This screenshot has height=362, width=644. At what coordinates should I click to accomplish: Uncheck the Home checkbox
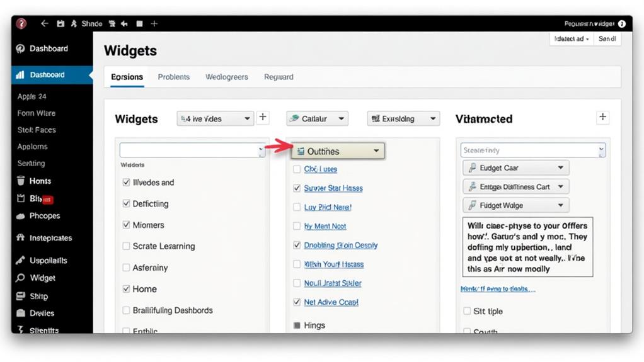click(126, 289)
